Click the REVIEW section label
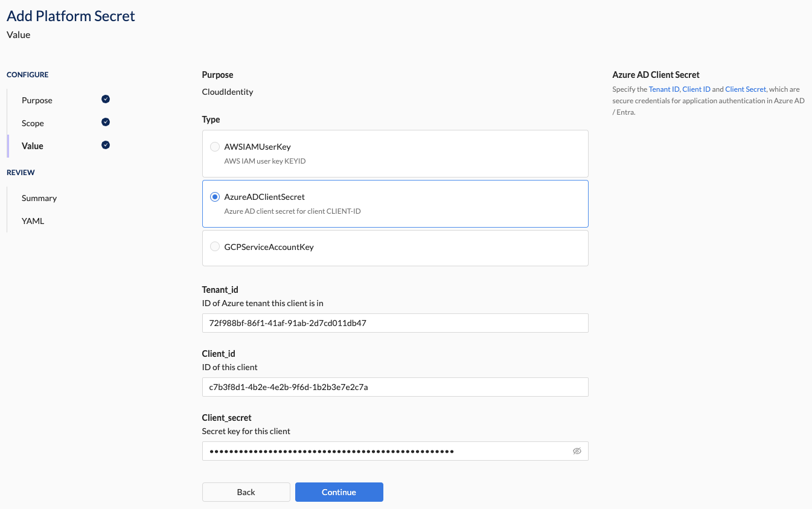Screen dimensions: 812x509 (21, 173)
